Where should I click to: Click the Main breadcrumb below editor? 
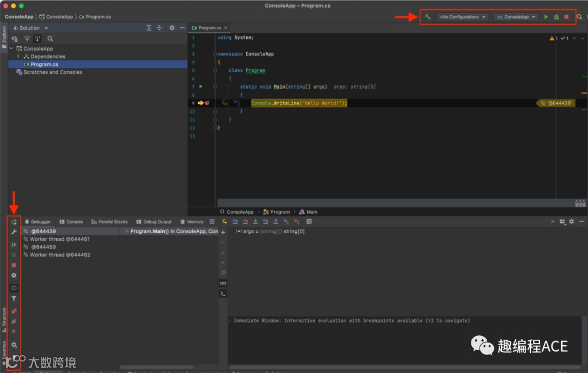[311, 212]
